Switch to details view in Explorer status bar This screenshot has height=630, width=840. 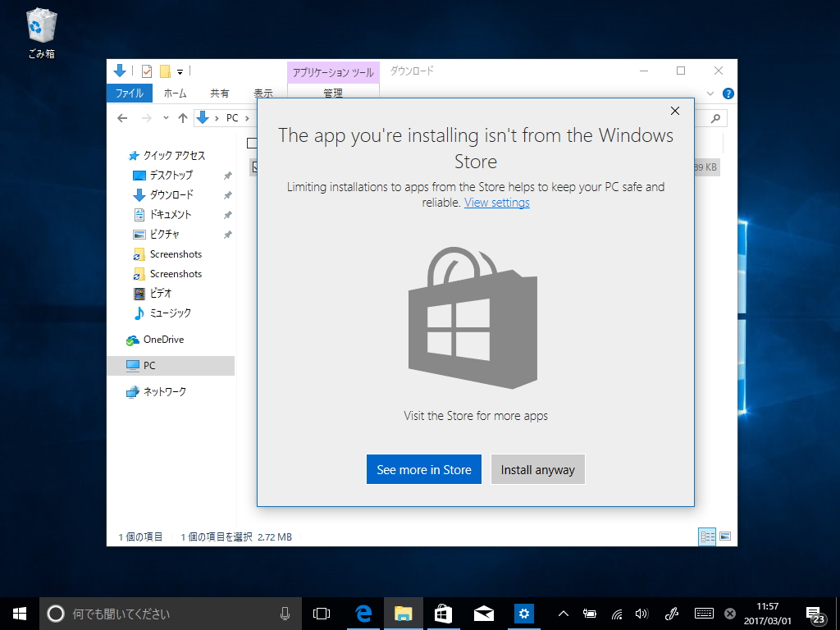click(707, 536)
